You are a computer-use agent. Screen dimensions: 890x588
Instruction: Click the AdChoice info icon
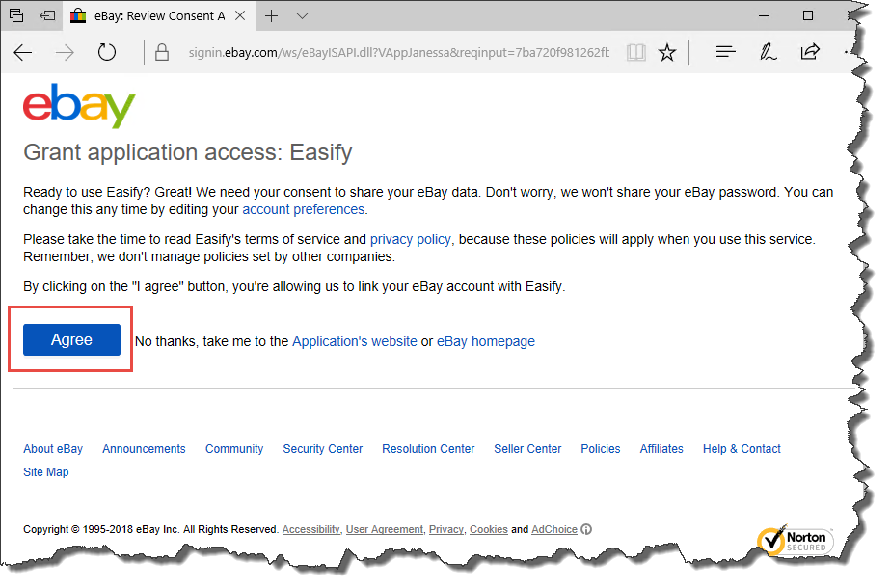pyautogui.click(x=586, y=529)
